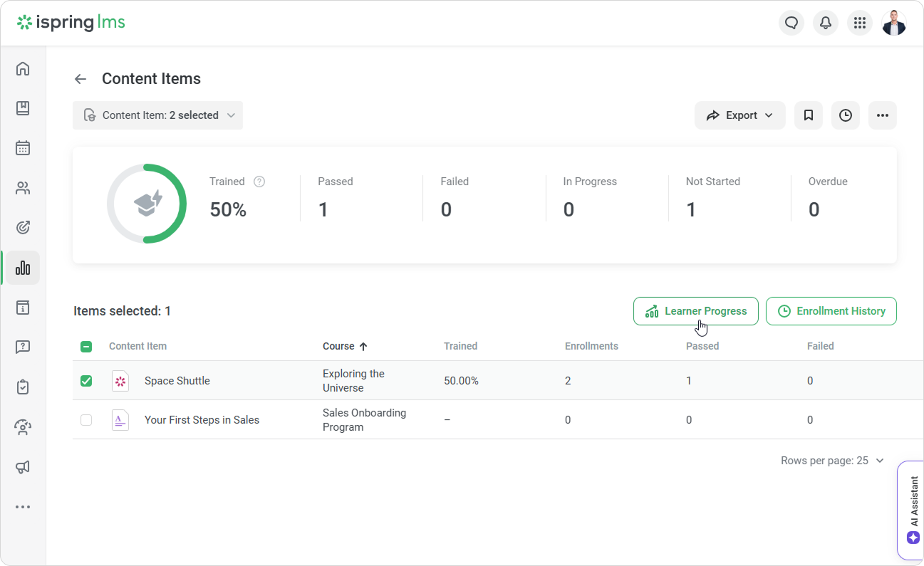Open the AI Assistant side panel
Image resolution: width=924 pixels, height=566 pixels.
(913, 510)
